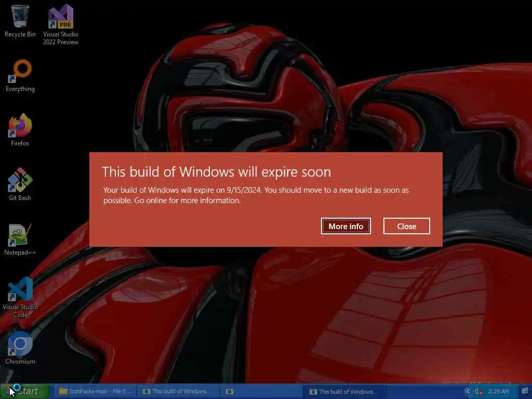
Task: Open the clock showing 2:29 AM
Action: tap(498, 391)
